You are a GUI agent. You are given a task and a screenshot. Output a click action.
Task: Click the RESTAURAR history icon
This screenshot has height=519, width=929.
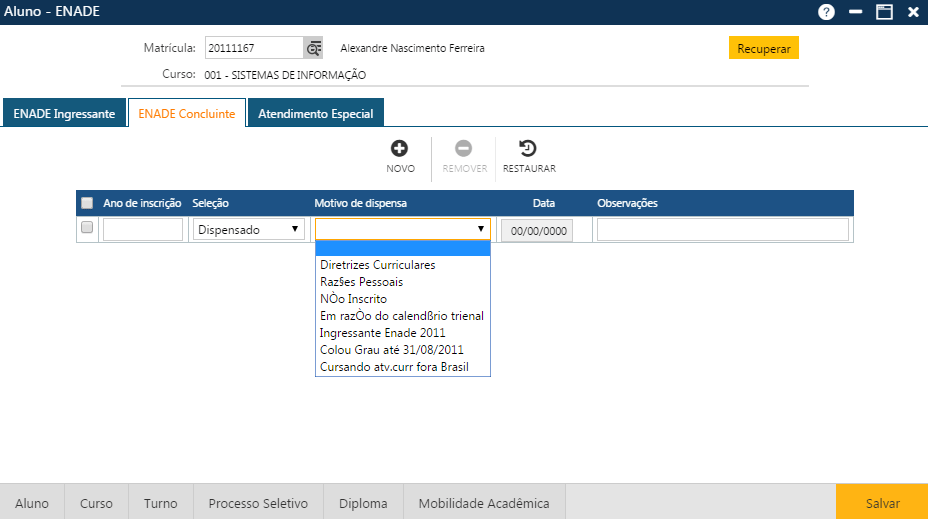tap(527, 148)
